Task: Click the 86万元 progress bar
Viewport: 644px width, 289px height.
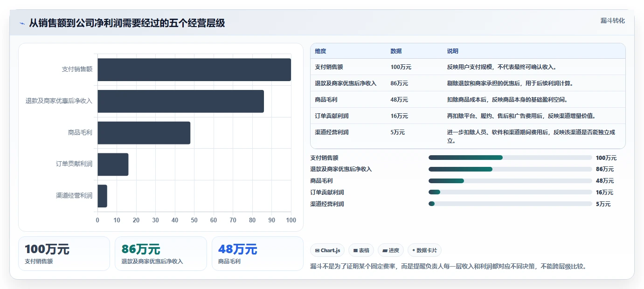Action: 510,169
